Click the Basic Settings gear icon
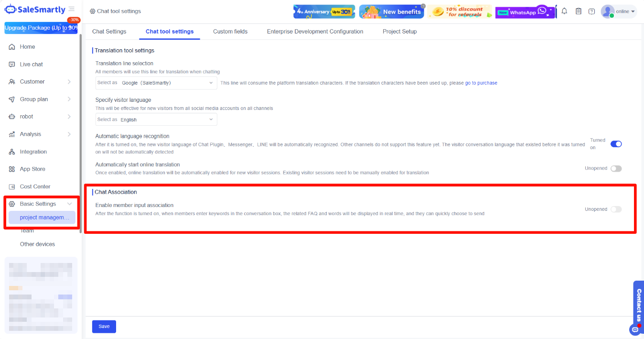This screenshot has height=339, width=644. pos(12,204)
